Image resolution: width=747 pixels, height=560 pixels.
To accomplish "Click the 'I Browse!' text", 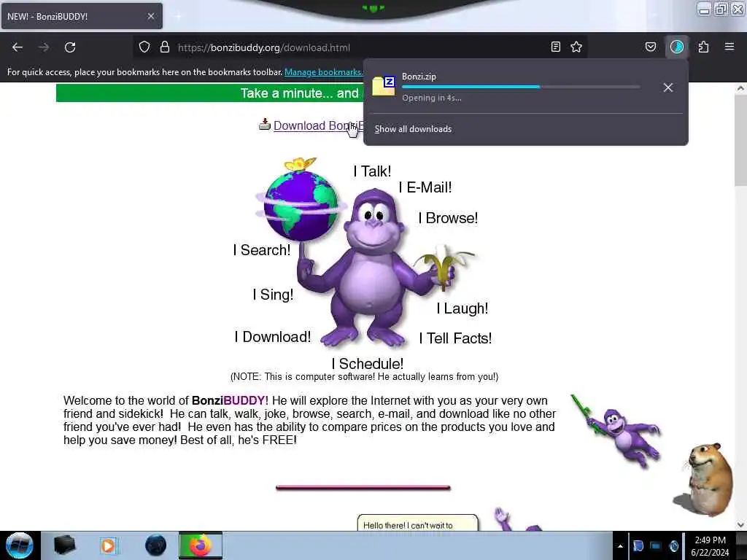I will tap(448, 218).
